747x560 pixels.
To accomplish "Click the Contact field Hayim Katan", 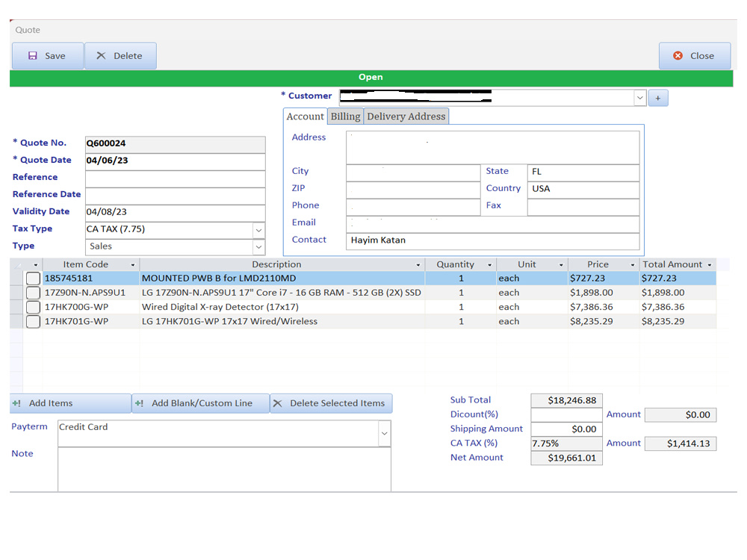I will pyautogui.click(x=492, y=241).
